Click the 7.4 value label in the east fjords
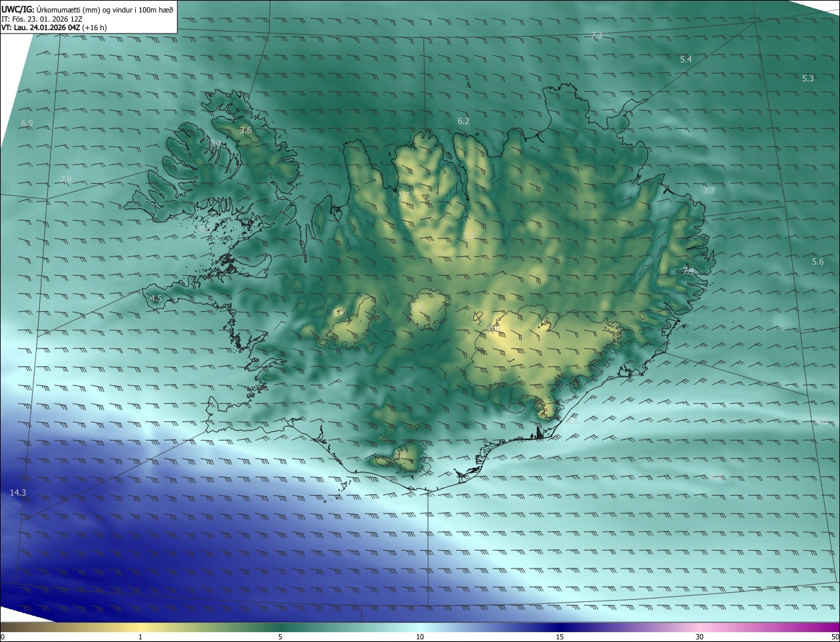This screenshot has width=840, height=642. (688, 271)
